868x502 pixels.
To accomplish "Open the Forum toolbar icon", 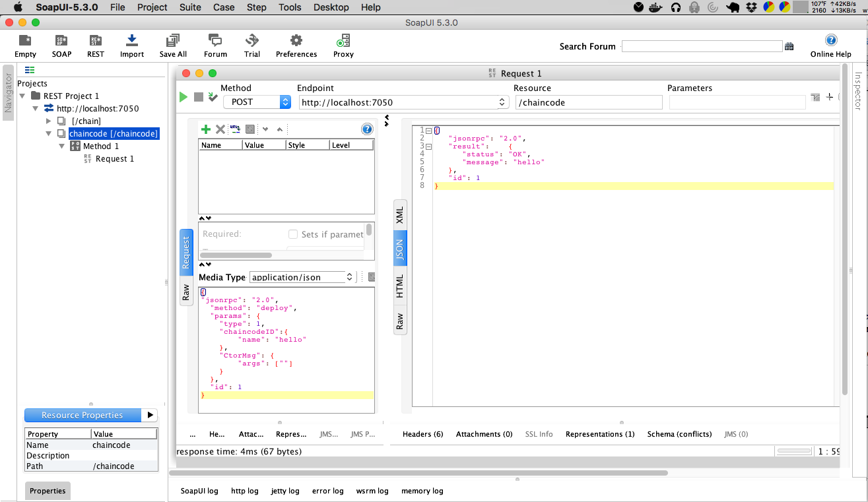I will 215,46.
